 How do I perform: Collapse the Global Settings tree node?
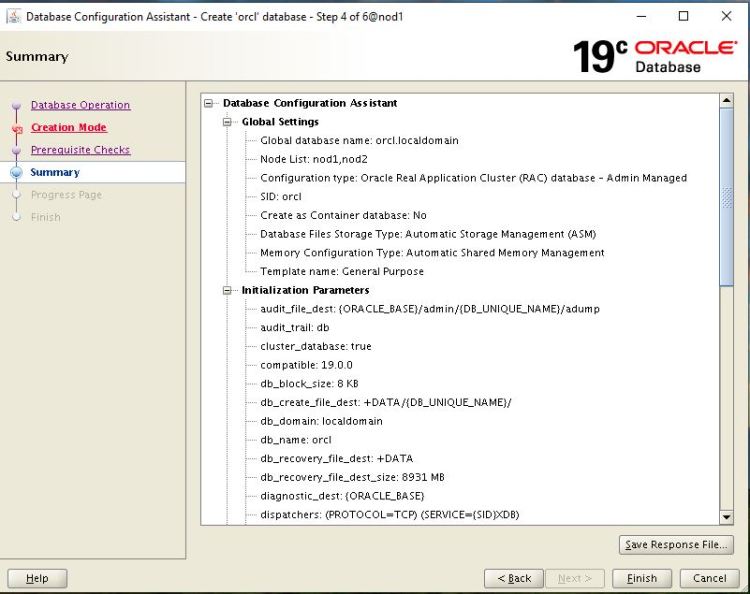pyautogui.click(x=228, y=122)
